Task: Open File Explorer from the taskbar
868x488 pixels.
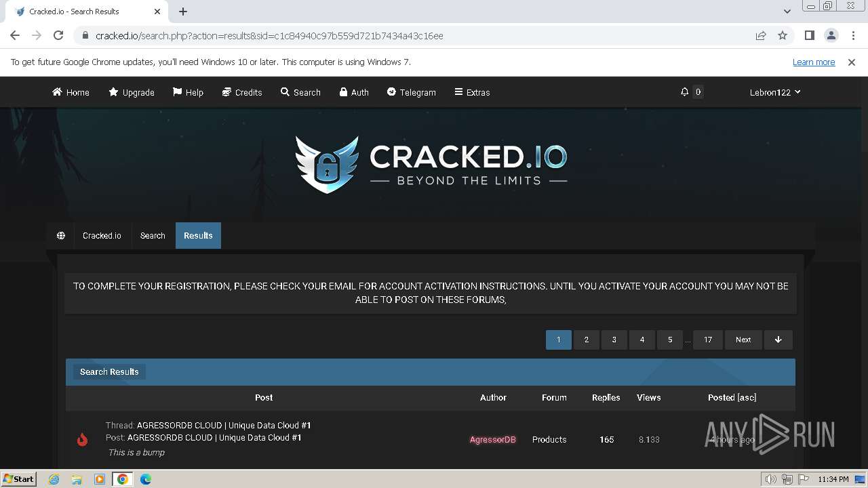Action: (77, 479)
